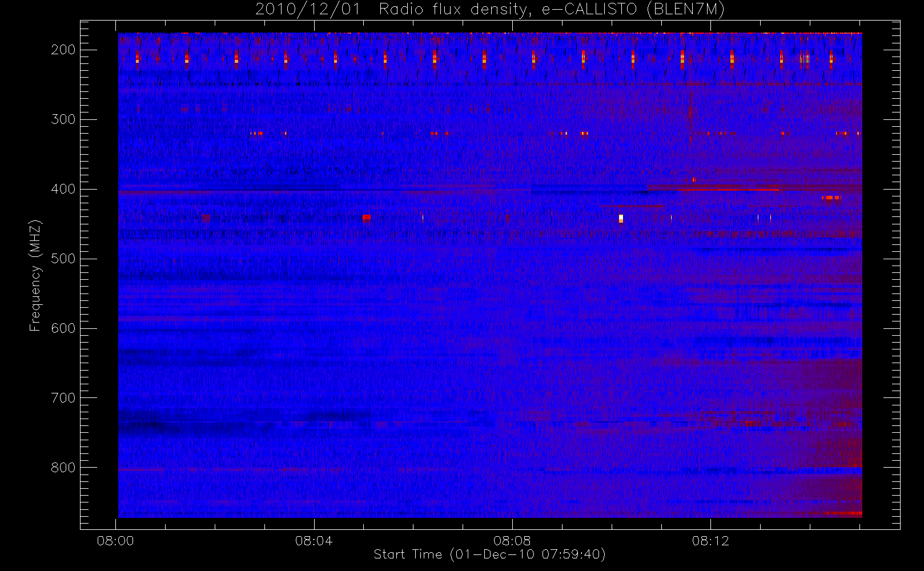Click the 08:00 time tick label
924x571 pixels.
(115, 541)
